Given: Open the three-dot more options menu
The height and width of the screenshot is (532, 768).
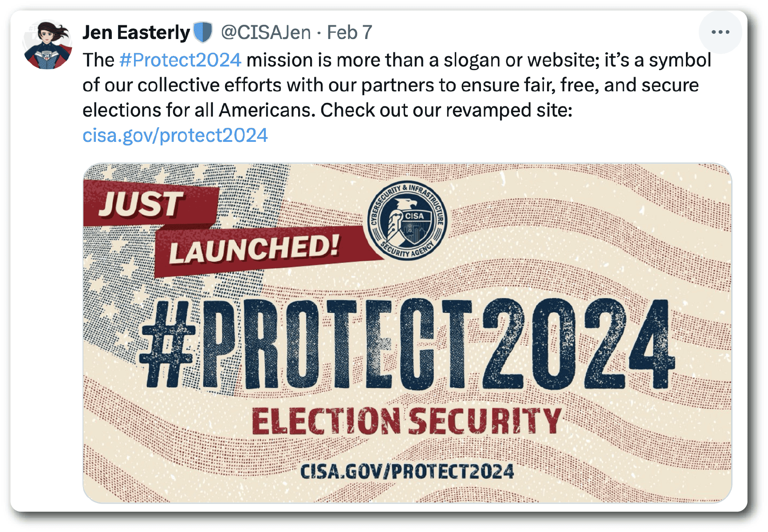Looking at the screenshot, I should (720, 32).
